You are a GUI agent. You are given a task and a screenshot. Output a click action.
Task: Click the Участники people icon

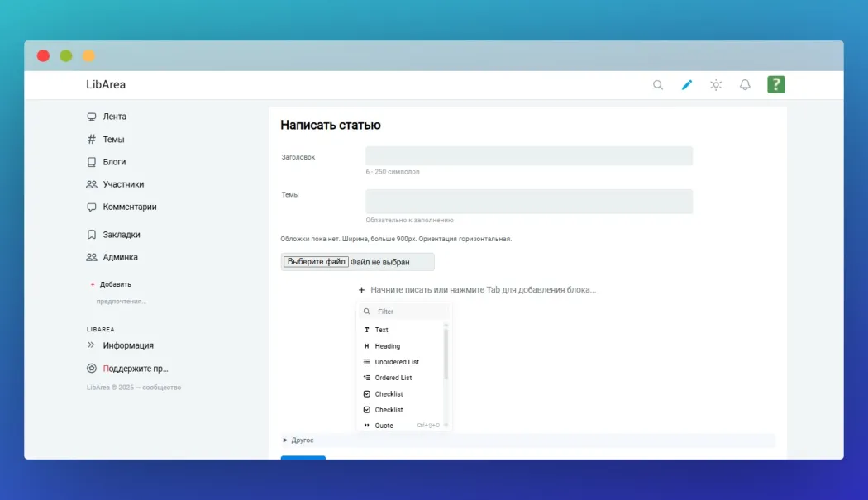pos(91,184)
